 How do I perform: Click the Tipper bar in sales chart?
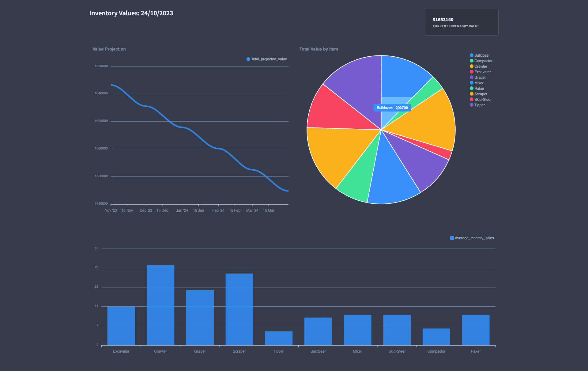[279, 338]
